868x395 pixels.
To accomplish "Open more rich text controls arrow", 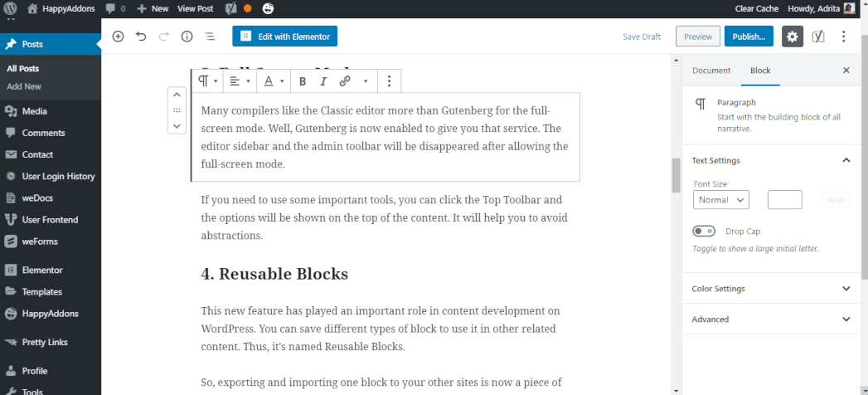I will [366, 81].
